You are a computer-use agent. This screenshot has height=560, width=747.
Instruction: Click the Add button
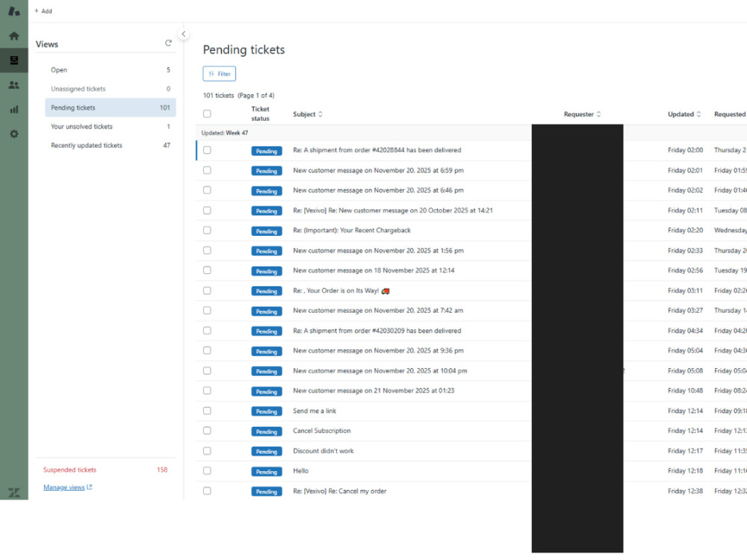43,11
